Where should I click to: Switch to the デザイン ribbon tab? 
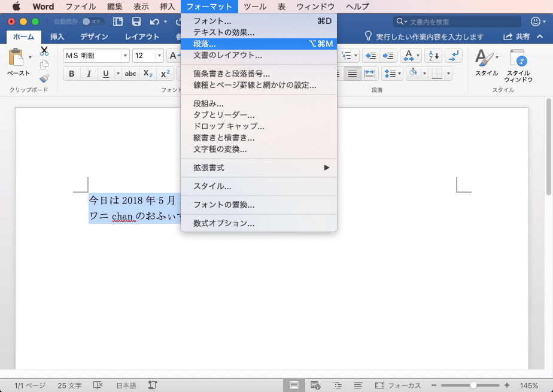(x=94, y=37)
